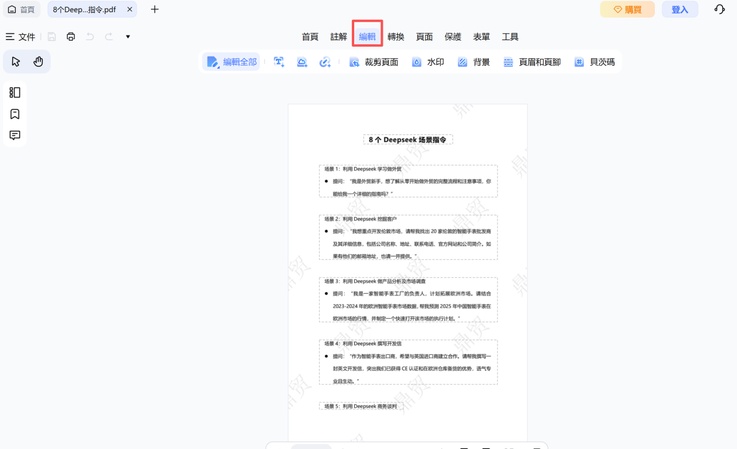The image size is (737, 449).
Task: Click the '场景 1: 利用 Deepseek' text block
Action: [x=408, y=181]
